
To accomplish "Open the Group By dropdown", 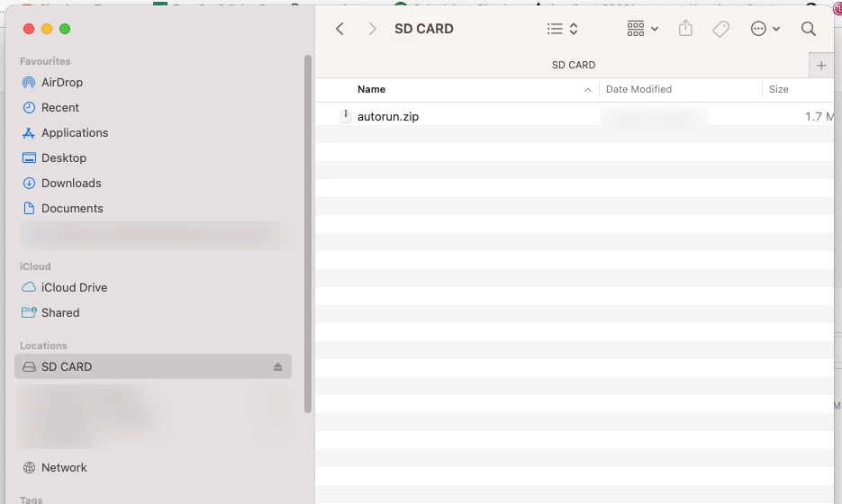I will pos(642,29).
